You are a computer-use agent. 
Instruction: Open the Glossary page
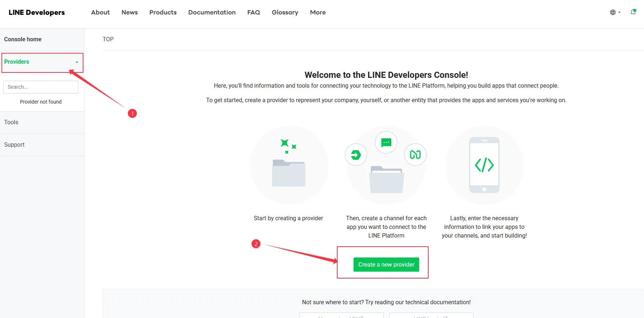pos(285,12)
